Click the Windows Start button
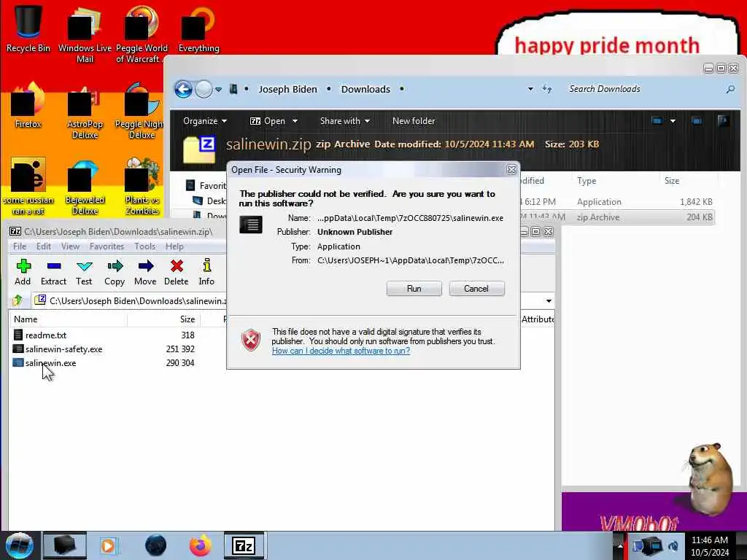747x560 pixels. (x=19, y=545)
